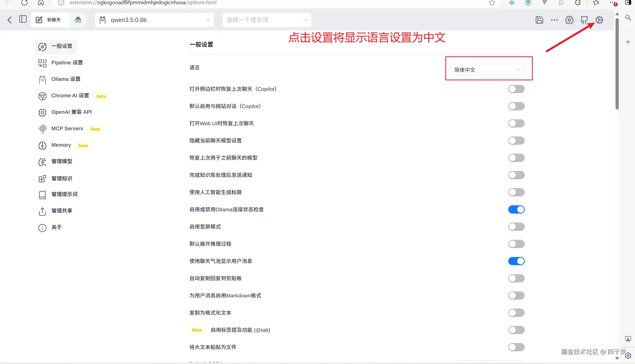This screenshot has height=364, width=635.
Task: Toggle 启用标签提及功能 (@tab) switch
Action: 516,330
